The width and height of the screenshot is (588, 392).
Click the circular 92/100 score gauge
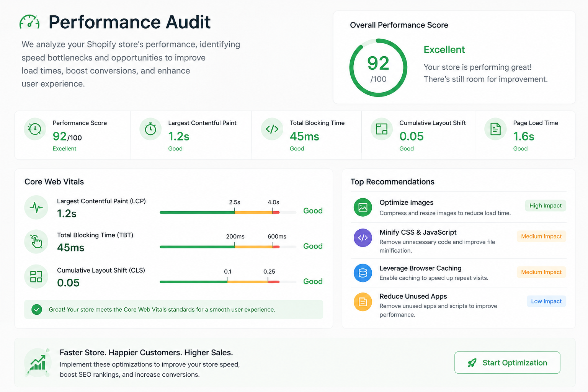tap(378, 68)
